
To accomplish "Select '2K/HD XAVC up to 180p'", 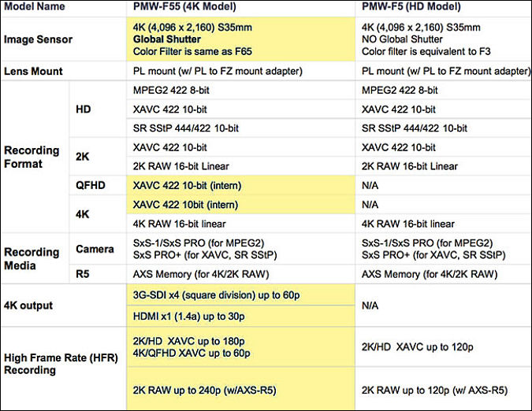I will click(x=188, y=341).
